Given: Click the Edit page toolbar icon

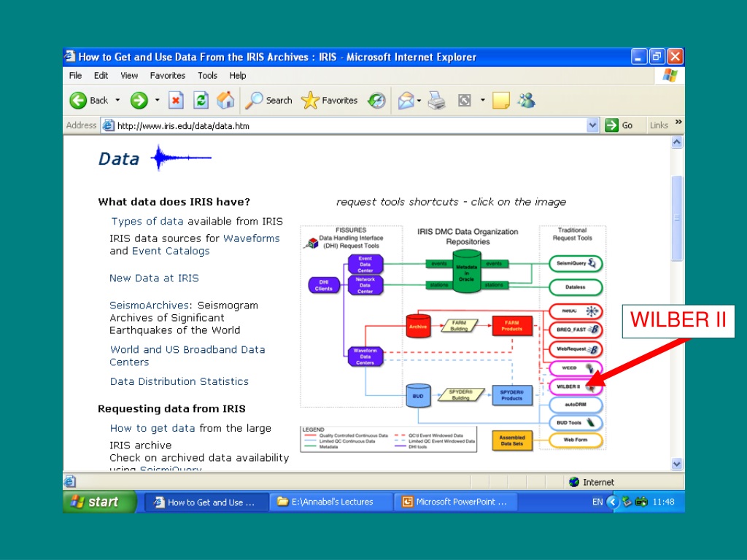Looking at the screenshot, I should (x=465, y=101).
